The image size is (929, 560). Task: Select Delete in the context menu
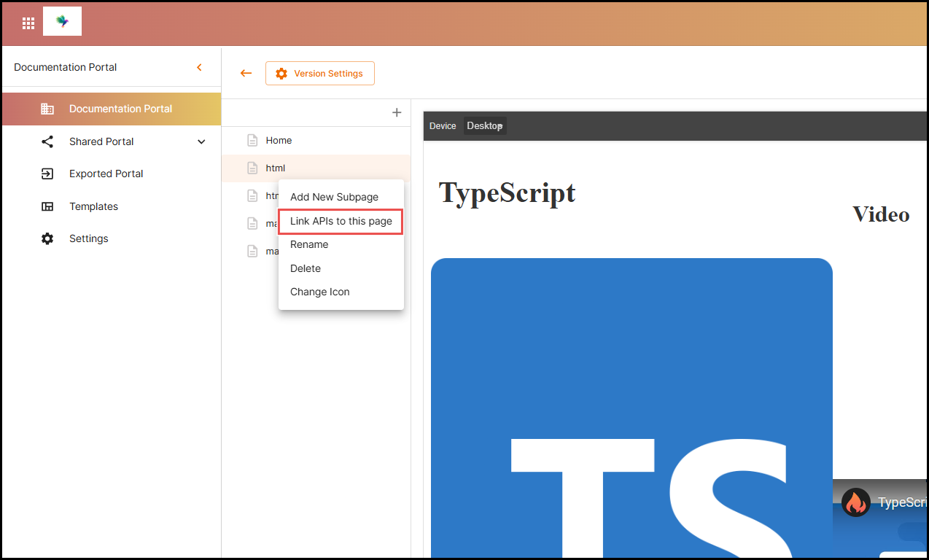[306, 268]
